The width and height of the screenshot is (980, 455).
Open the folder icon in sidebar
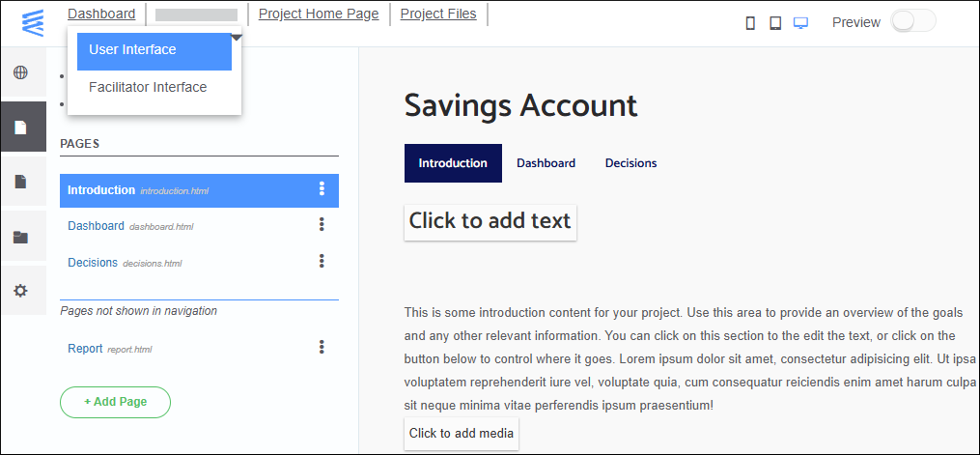[x=20, y=237]
